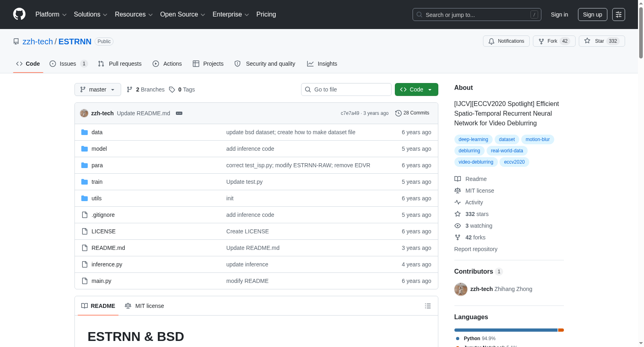This screenshot has height=347, width=644.
Task: Click the contributor avatar of Zhihang Zhong
Action: pos(461,289)
